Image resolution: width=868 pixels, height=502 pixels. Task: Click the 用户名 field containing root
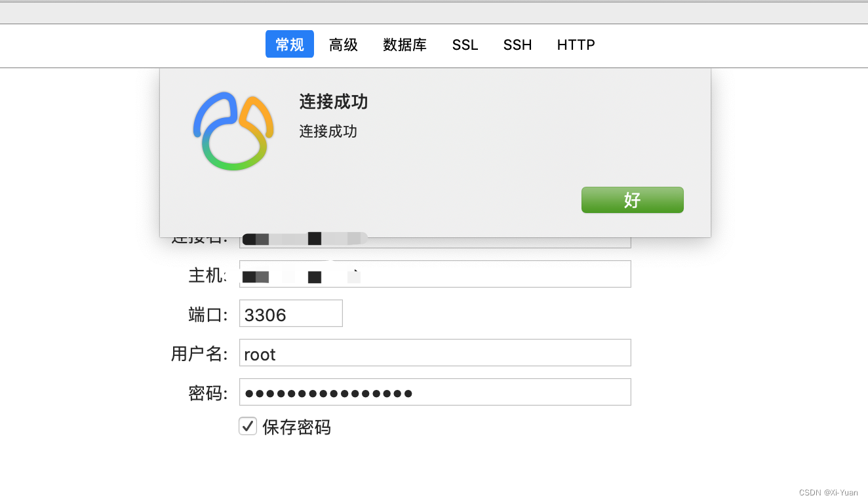click(x=435, y=353)
